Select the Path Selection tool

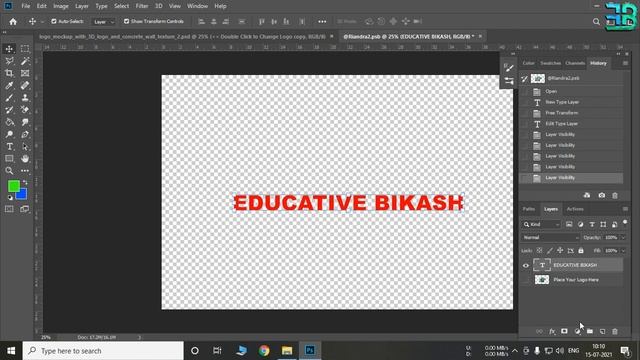(x=25, y=147)
